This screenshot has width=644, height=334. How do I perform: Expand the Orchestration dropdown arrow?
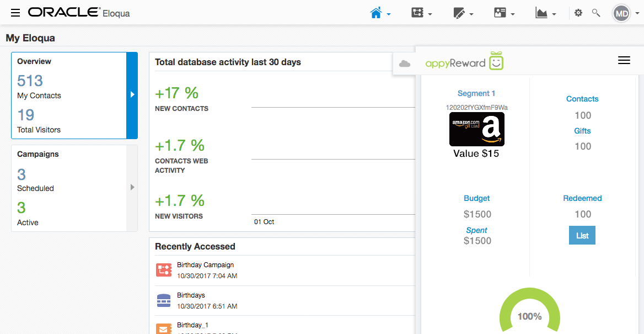pos(430,14)
